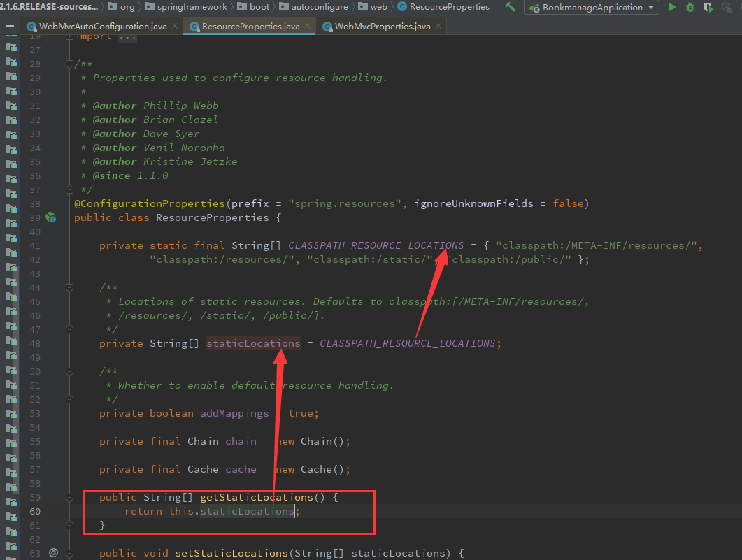The height and width of the screenshot is (560, 742).
Task: Collapse the staticLocations Javadoc at line 44
Action: (69, 287)
